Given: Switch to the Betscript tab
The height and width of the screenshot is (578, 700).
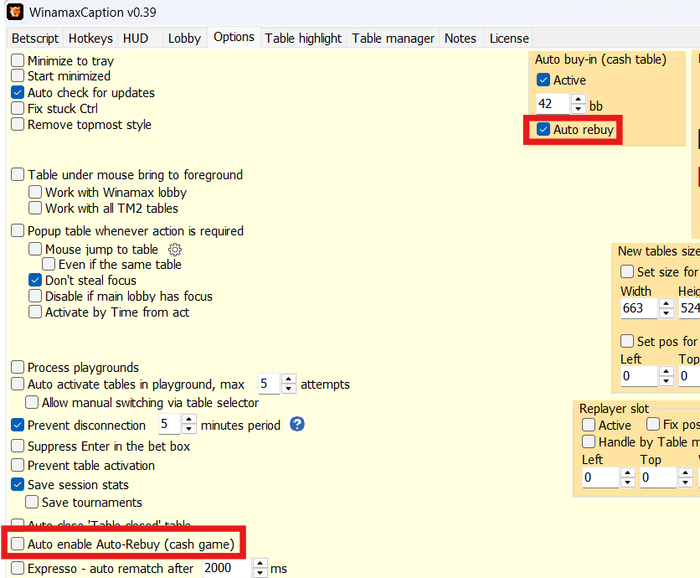Looking at the screenshot, I should [x=35, y=38].
